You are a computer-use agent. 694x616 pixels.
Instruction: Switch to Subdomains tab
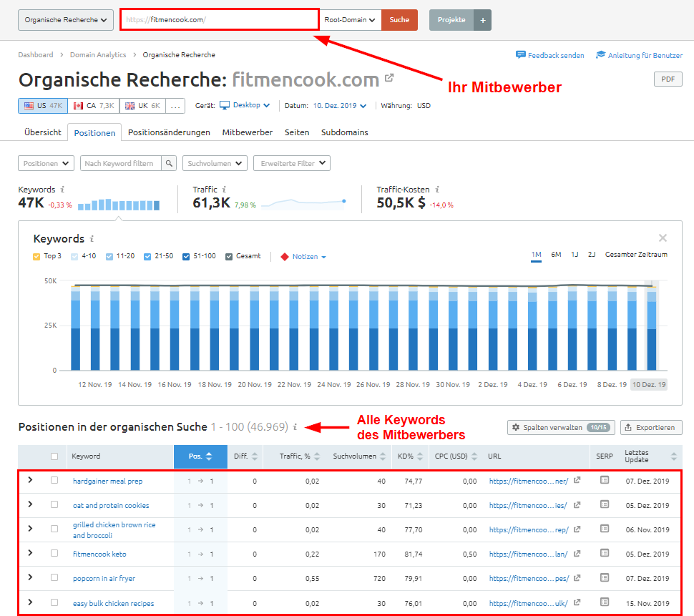(x=345, y=132)
